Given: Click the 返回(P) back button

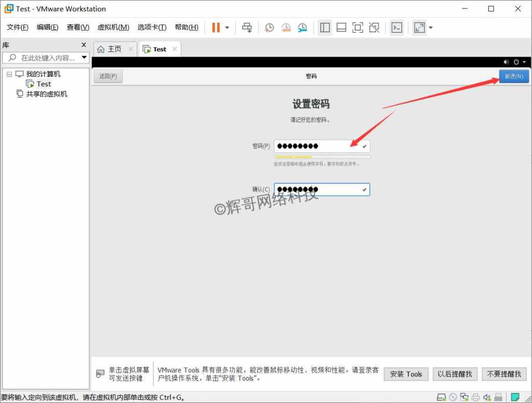Looking at the screenshot, I should 108,76.
